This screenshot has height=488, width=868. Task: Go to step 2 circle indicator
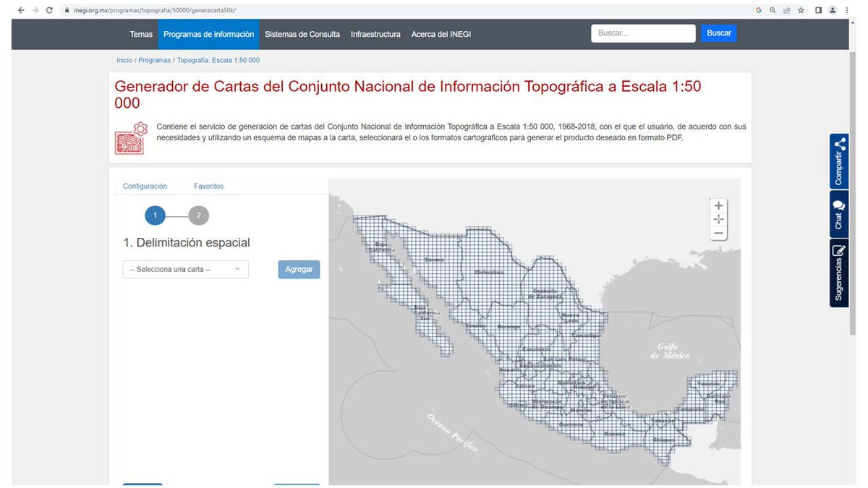[x=198, y=215]
